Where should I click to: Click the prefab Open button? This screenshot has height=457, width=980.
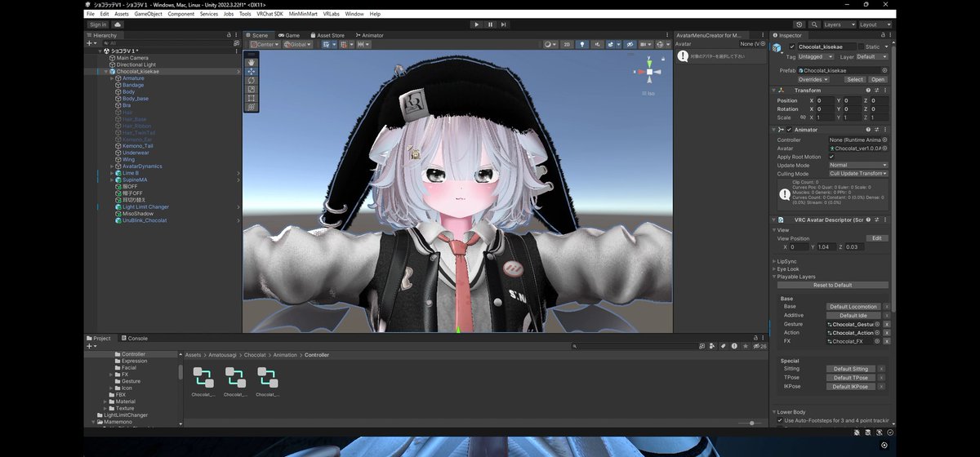coord(878,80)
